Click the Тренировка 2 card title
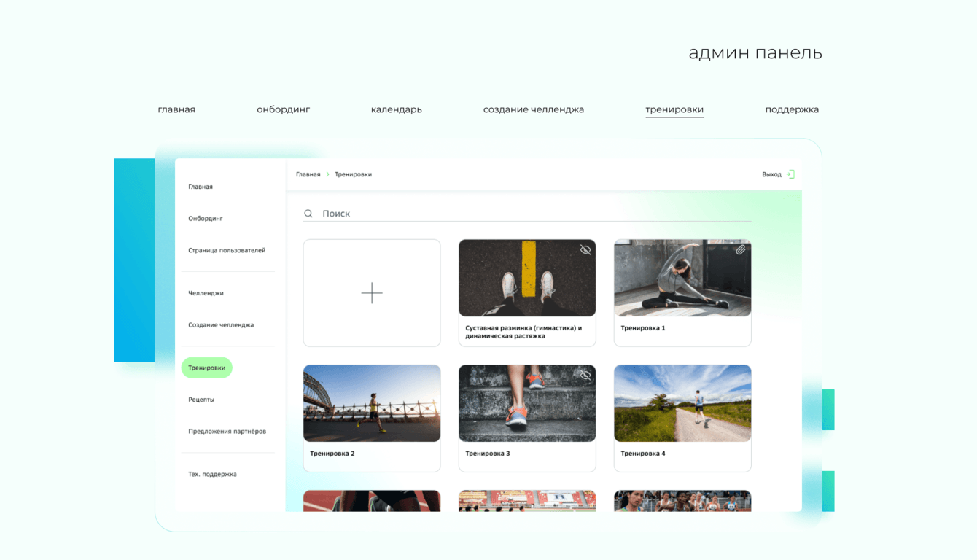977x560 pixels. pos(332,454)
